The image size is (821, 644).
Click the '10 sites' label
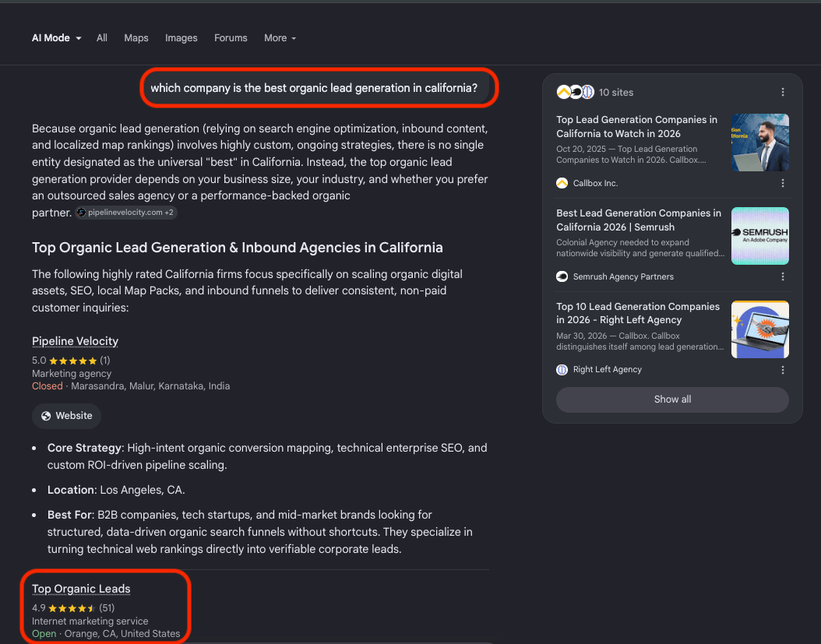pyautogui.click(x=615, y=92)
